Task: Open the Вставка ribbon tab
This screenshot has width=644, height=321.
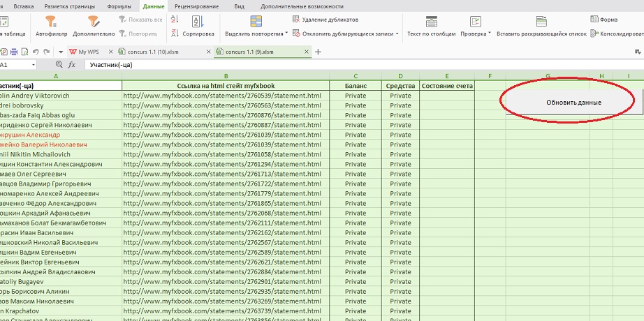Action: pos(24,6)
